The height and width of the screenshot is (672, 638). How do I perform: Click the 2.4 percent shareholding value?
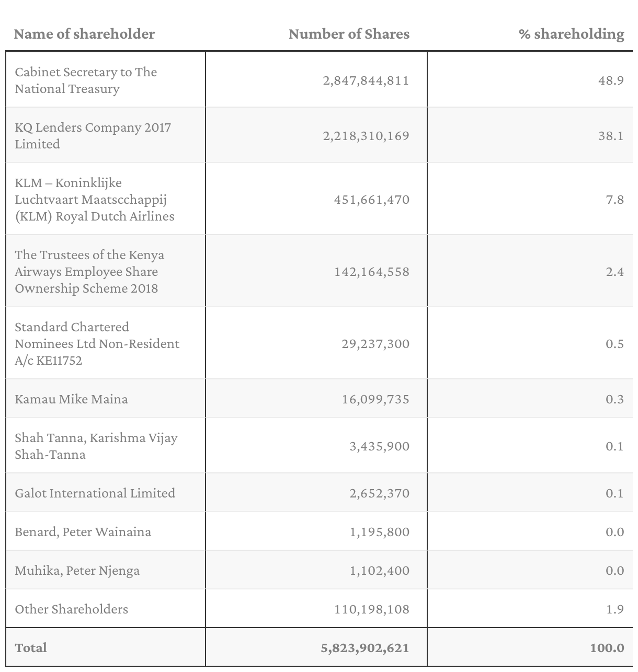tap(614, 272)
